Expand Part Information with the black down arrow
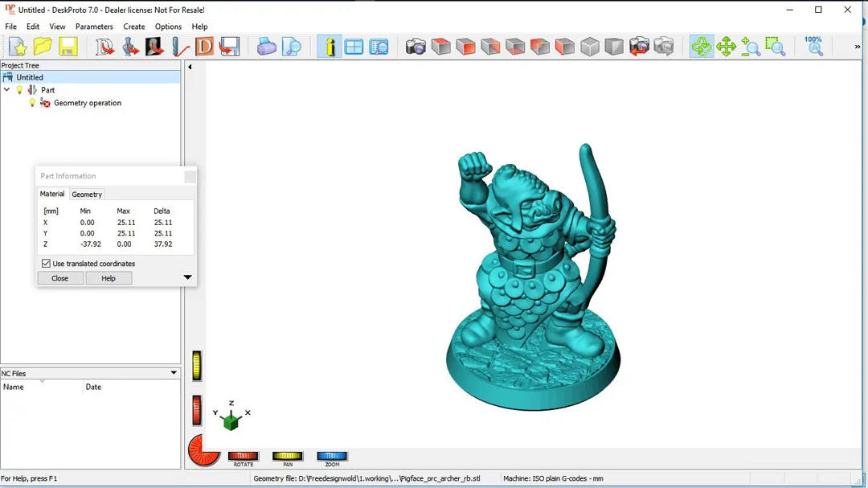Image resolution: width=868 pixels, height=488 pixels. (x=187, y=278)
